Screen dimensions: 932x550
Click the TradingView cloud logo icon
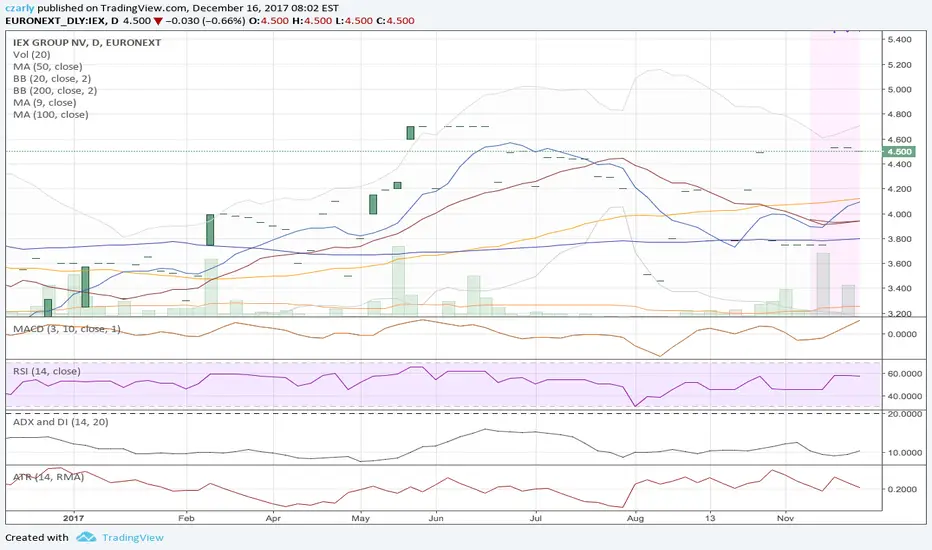(x=86, y=537)
